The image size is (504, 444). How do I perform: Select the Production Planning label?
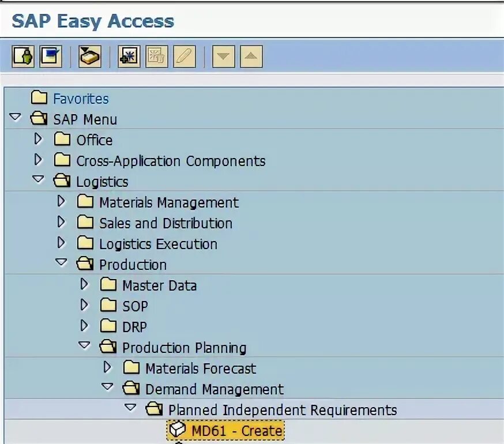[185, 348]
